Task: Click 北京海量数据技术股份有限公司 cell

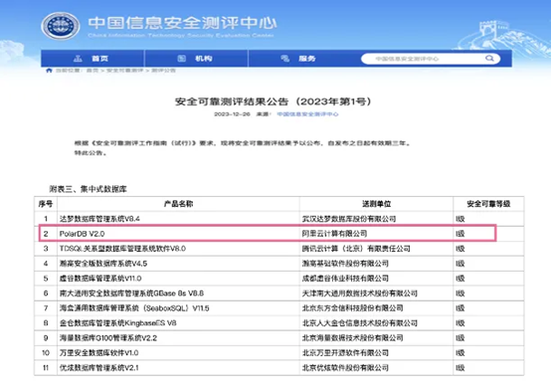Action: click(376, 338)
